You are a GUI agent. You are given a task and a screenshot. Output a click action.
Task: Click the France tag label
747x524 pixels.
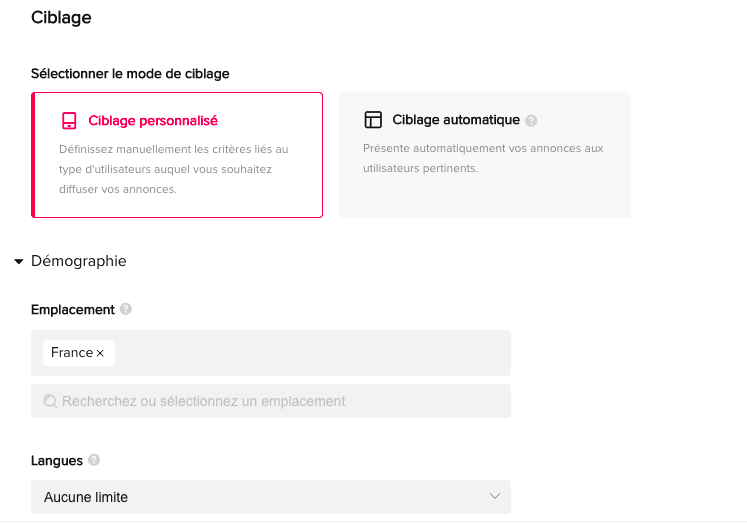pos(71,353)
